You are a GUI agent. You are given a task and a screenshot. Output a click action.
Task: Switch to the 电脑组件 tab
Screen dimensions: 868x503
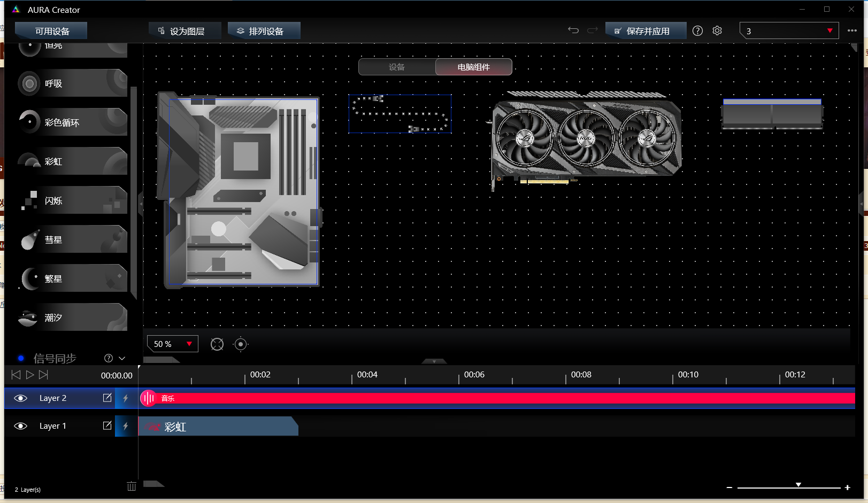(473, 67)
